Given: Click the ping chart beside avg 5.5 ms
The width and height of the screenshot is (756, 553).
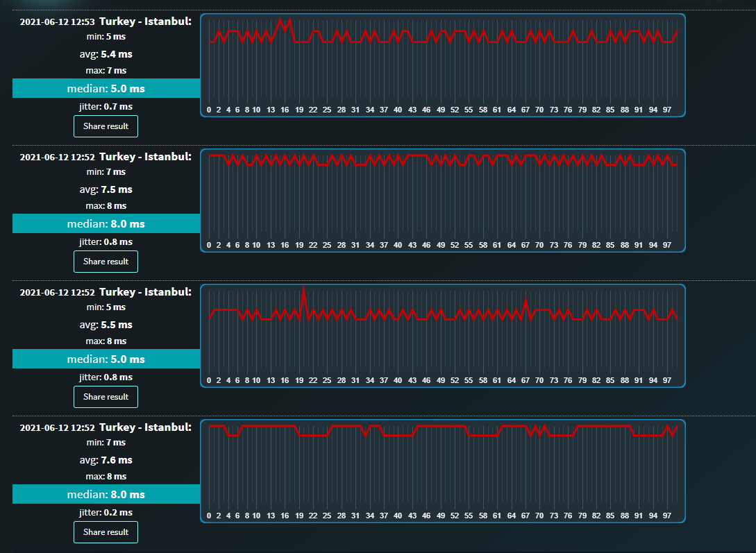Looking at the screenshot, I should tap(443, 337).
